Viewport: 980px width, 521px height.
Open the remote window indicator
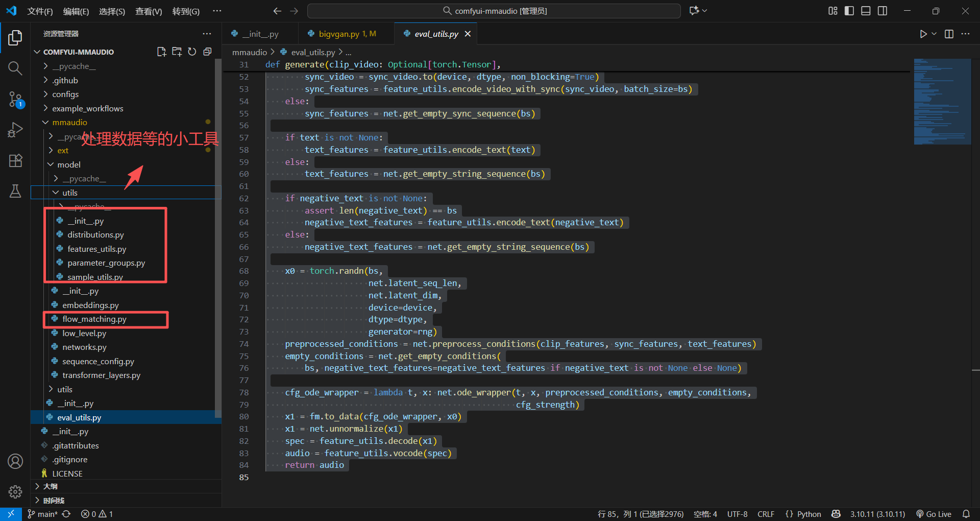pos(11,514)
